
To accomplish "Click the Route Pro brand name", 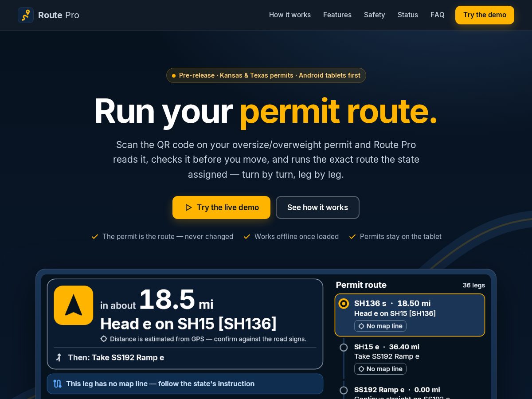I will click(59, 15).
